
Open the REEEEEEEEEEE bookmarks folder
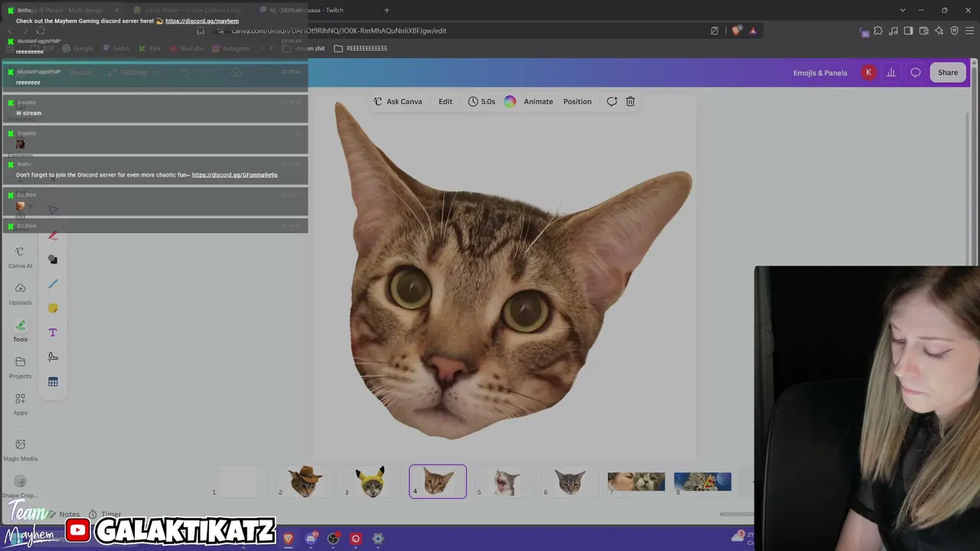361,48
